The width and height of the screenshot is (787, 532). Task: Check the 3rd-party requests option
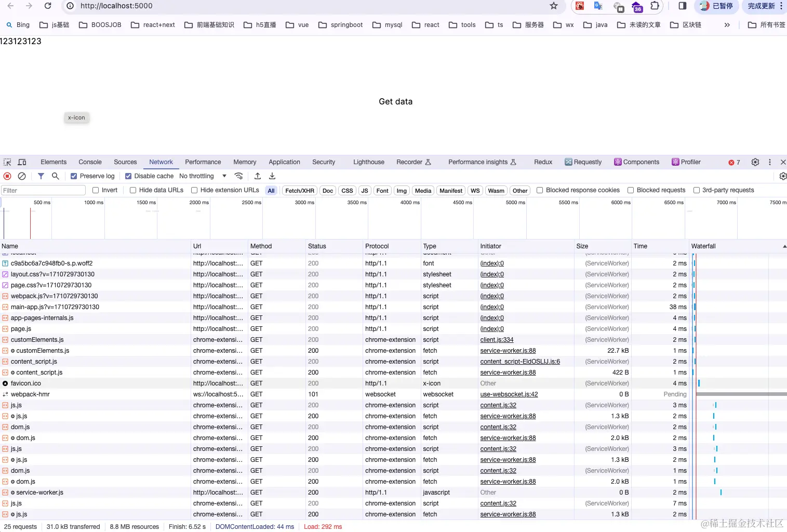(x=697, y=190)
